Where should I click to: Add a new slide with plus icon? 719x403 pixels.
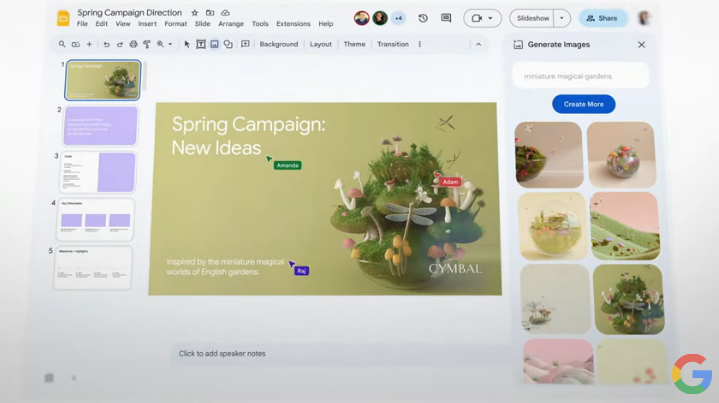pos(89,44)
